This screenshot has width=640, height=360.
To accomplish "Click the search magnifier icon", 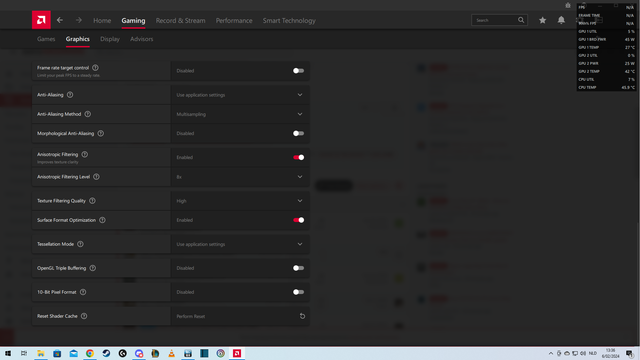I will [521, 20].
